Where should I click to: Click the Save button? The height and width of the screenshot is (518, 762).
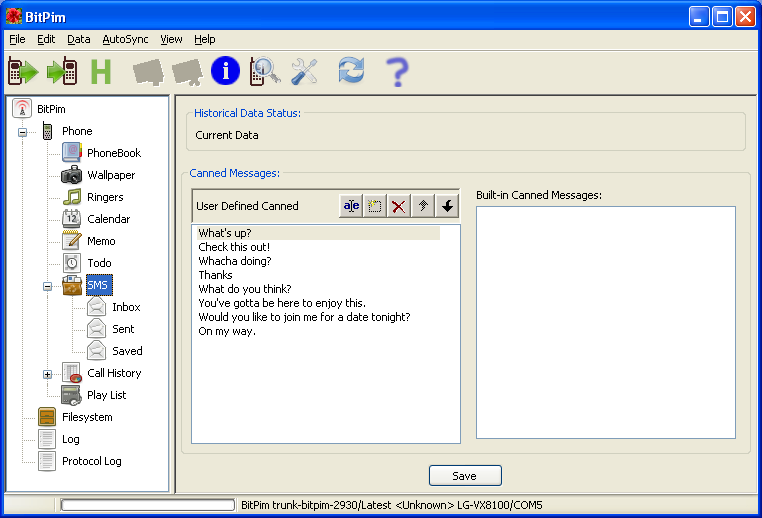point(465,476)
